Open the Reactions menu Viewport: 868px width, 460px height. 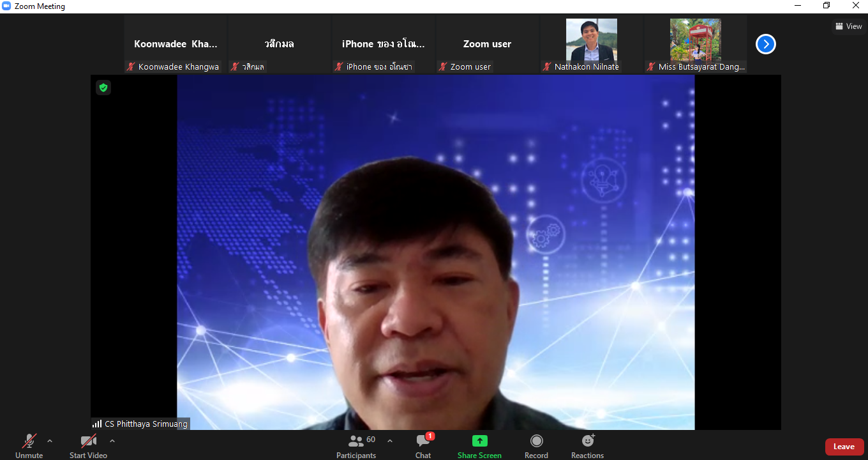[x=587, y=445]
